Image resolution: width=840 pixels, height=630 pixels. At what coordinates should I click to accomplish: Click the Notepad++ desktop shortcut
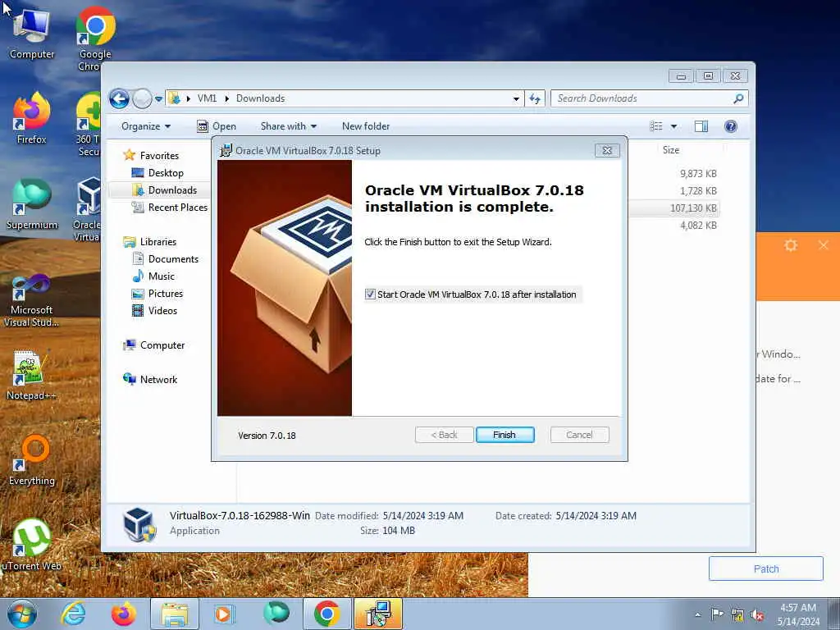pos(30,375)
